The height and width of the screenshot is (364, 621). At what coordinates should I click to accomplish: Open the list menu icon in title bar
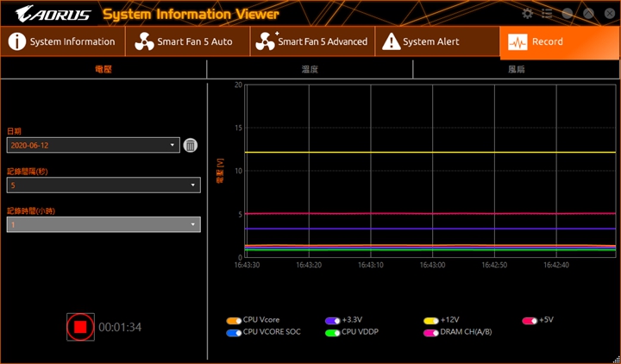pyautogui.click(x=547, y=14)
